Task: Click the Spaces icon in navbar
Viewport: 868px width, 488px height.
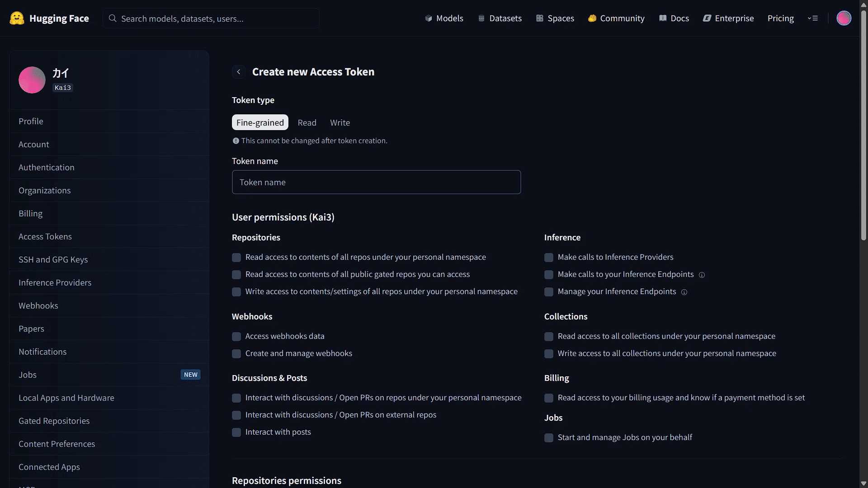Action: 540,19
